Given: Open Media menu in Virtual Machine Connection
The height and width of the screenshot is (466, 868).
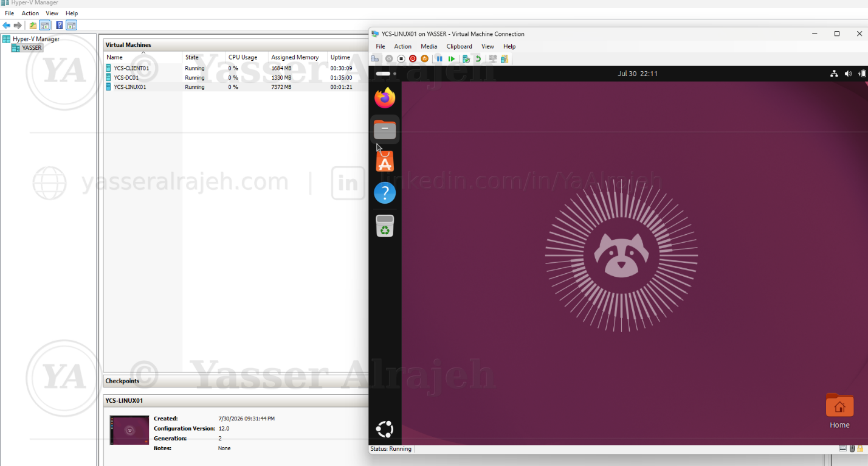Looking at the screenshot, I should pyautogui.click(x=429, y=46).
